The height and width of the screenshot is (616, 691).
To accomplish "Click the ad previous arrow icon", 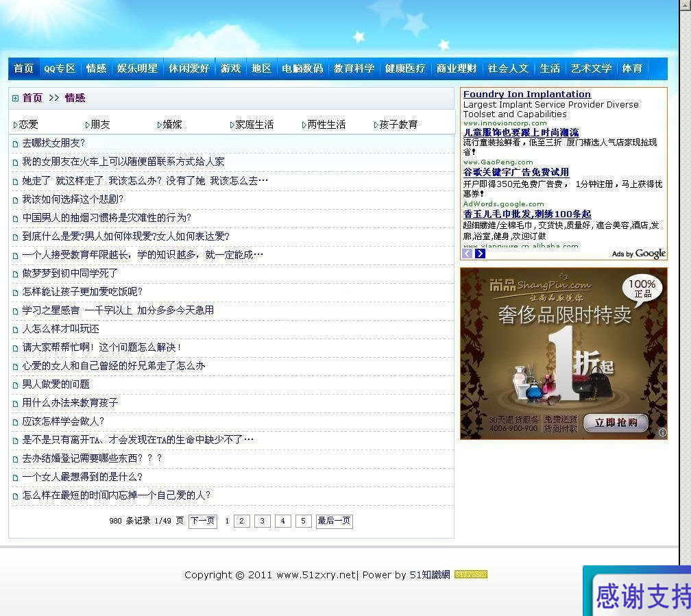I will coord(467,254).
